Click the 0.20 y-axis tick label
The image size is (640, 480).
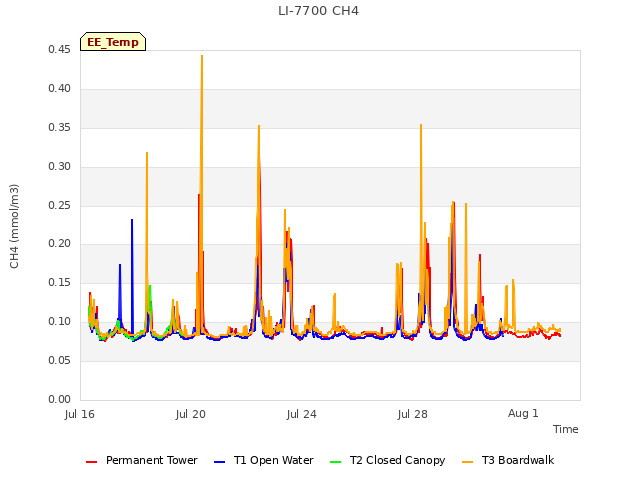60,244
